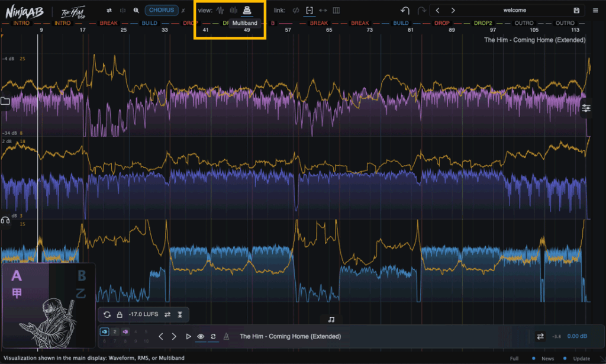Jump to first BREAK section marker near bar 25
Viewport: 606px width, 364px height.
(x=109, y=23)
